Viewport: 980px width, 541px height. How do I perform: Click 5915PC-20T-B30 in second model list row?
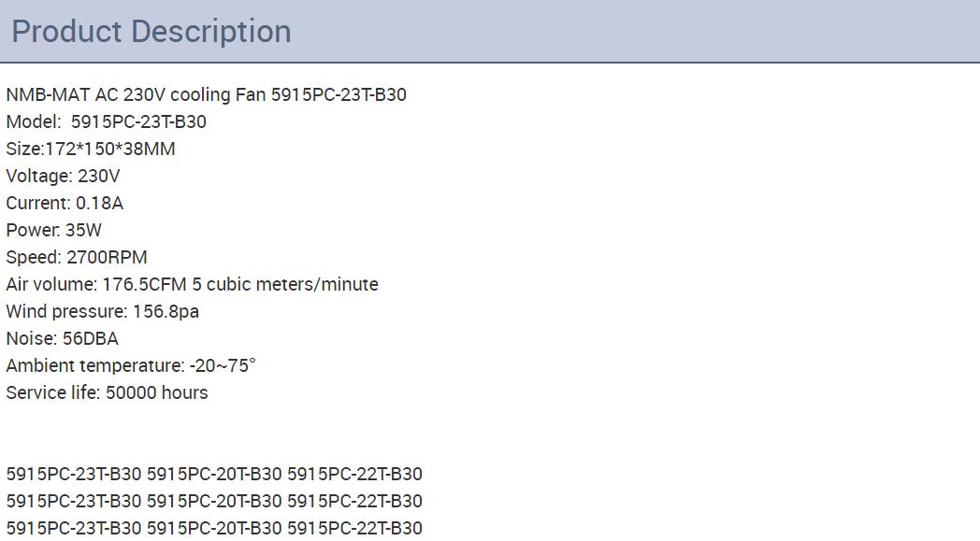pyautogui.click(x=214, y=501)
